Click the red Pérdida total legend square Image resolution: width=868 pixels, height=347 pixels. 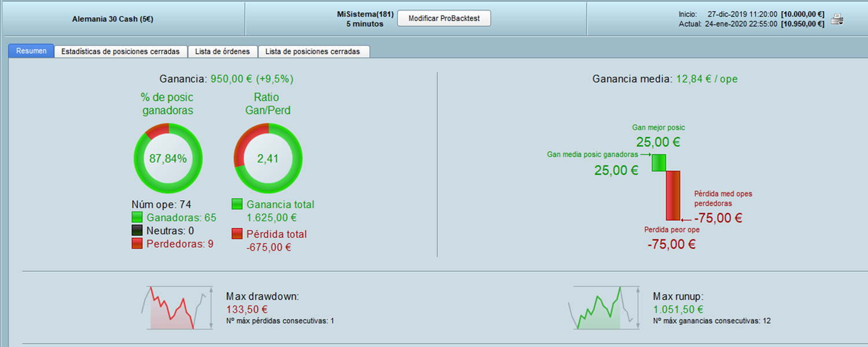click(x=236, y=234)
